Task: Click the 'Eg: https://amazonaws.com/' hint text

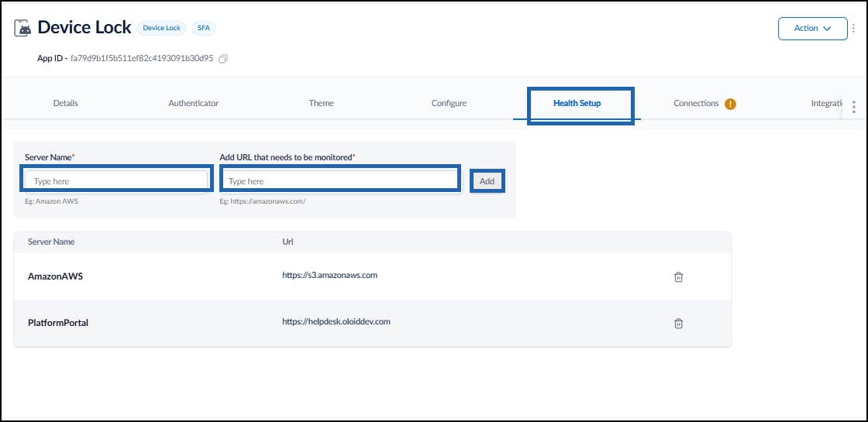Action: [x=263, y=201]
